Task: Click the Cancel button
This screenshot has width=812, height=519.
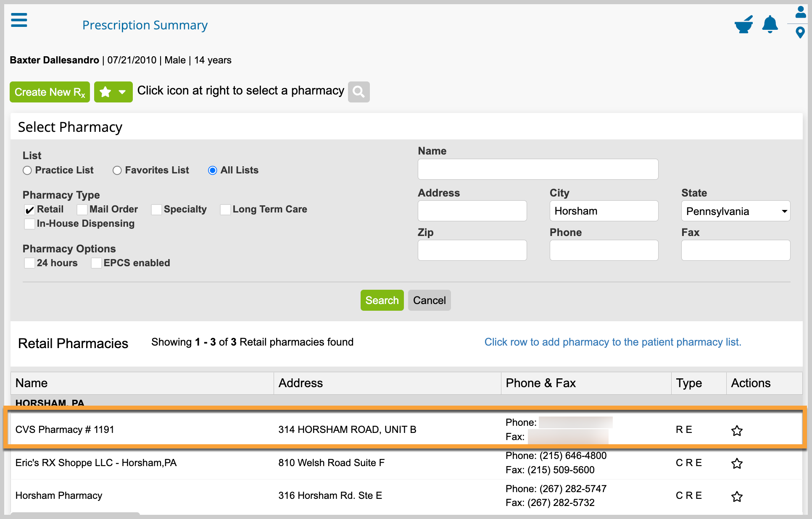Action: tap(429, 300)
